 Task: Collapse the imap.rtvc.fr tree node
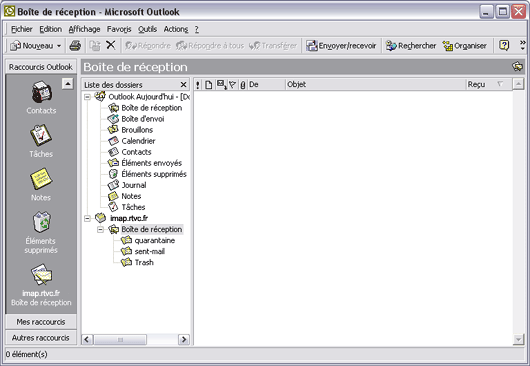(x=87, y=218)
